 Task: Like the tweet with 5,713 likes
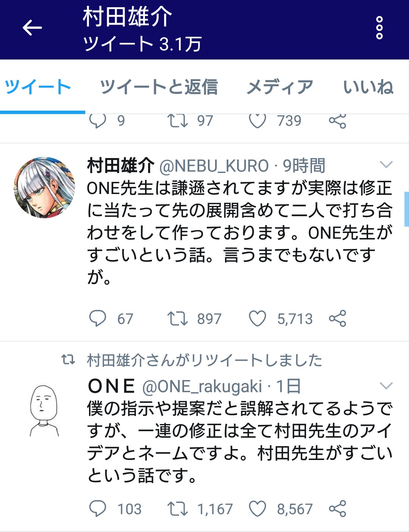tap(258, 318)
